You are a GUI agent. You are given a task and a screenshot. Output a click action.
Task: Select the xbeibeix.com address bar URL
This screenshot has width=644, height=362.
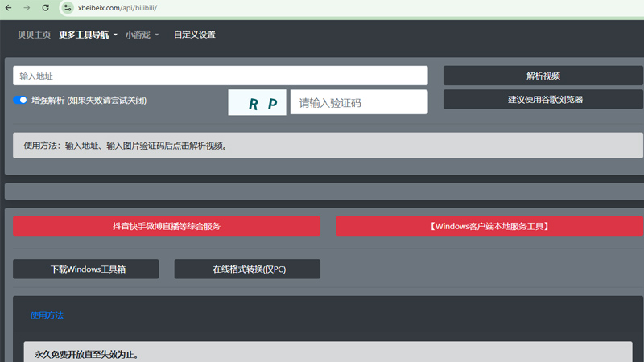tap(118, 8)
